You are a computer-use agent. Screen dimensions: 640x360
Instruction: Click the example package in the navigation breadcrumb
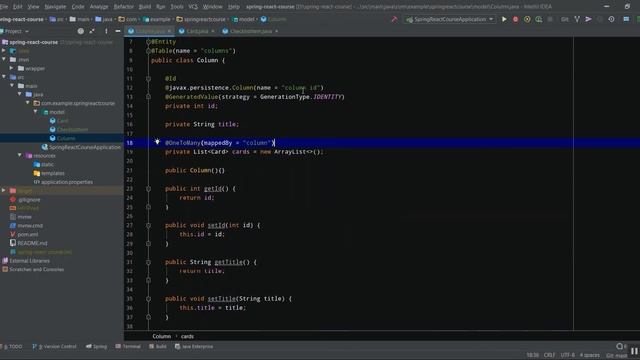[160, 19]
